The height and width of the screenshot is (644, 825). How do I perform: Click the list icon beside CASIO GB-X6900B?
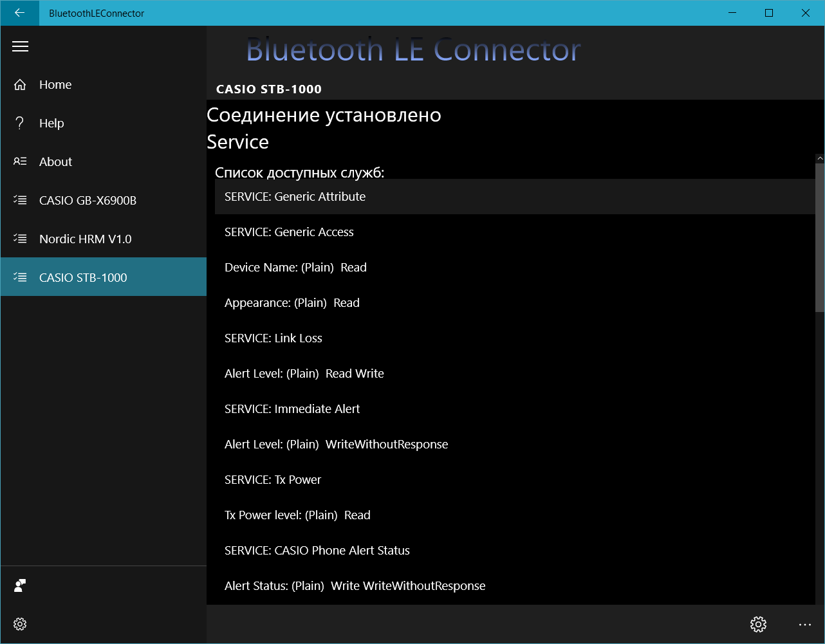[x=20, y=200]
